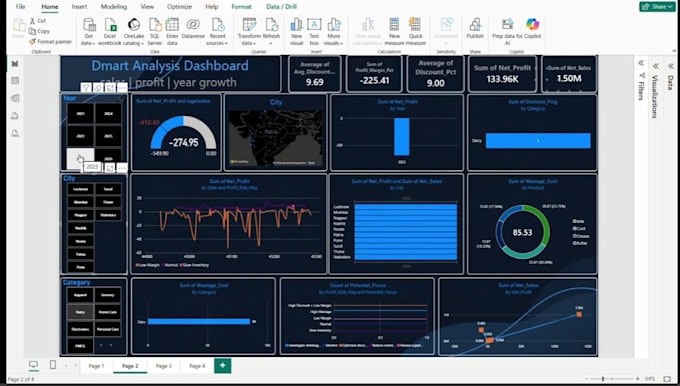Click the Copy icon in Clipboard group
The image size is (680, 386).
[32, 31]
